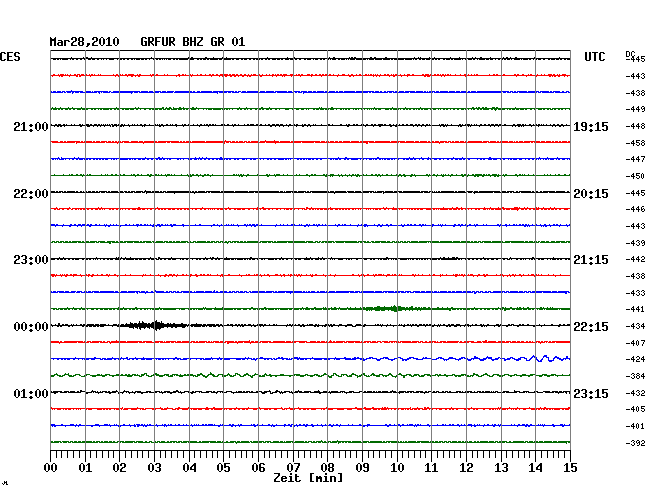650x494 pixels.
Task: Click the DC offset value -392
Action: (x=635, y=443)
